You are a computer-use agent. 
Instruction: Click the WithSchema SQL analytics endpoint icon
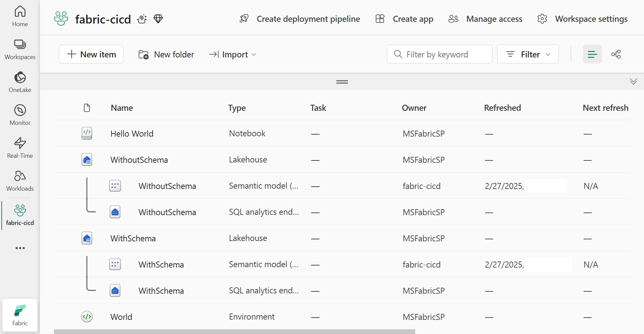click(x=115, y=290)
